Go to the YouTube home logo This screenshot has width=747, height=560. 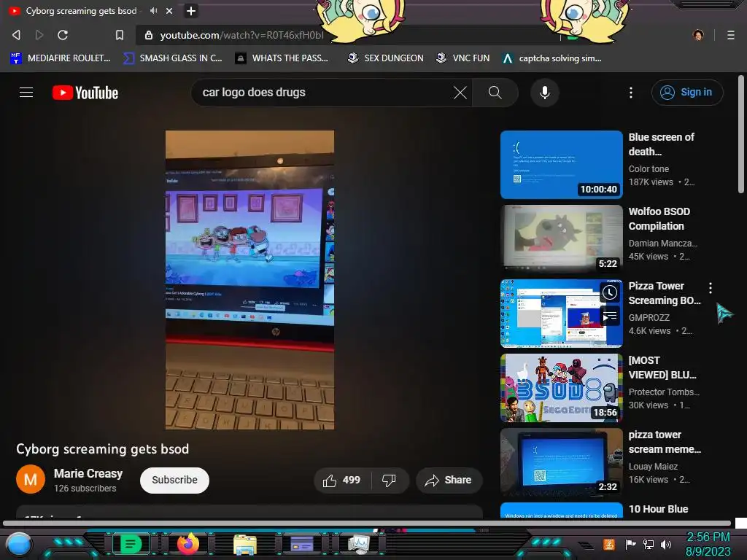coord(85,93)
